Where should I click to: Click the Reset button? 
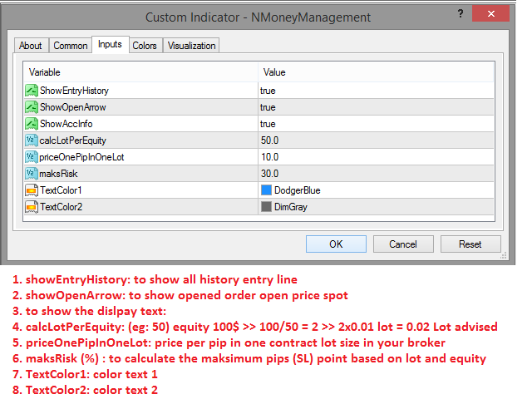(x=470, y=244)
